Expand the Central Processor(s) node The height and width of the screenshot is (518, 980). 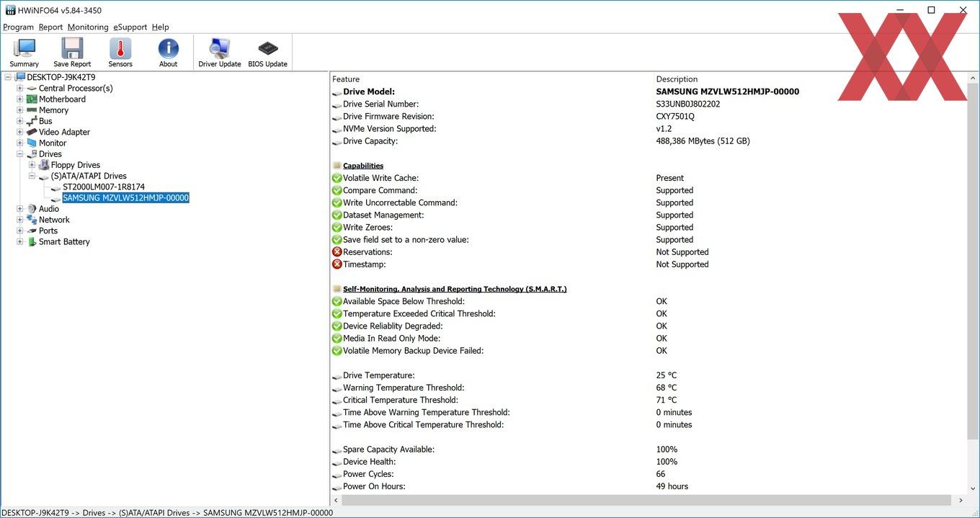click(20, 88)
